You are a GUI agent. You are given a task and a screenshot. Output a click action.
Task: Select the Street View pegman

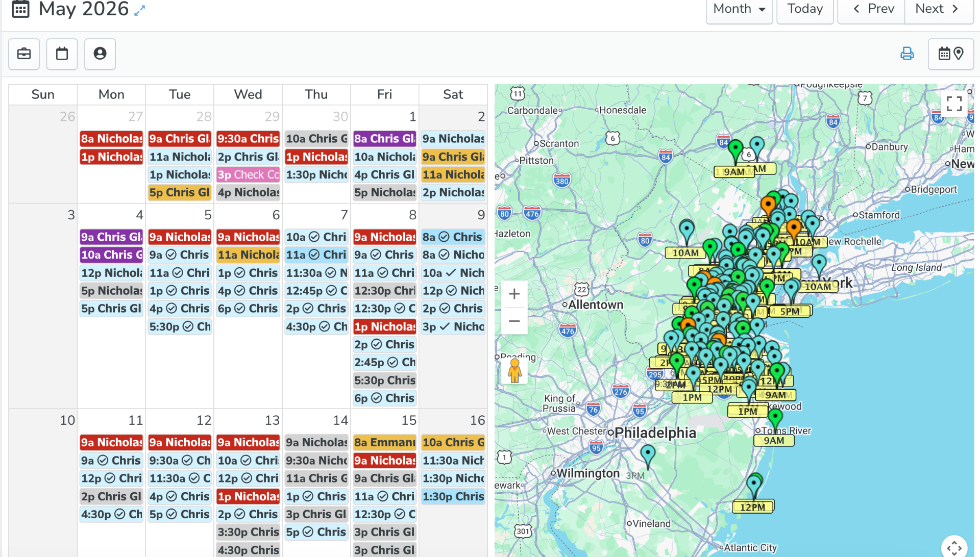pos(514,370)
